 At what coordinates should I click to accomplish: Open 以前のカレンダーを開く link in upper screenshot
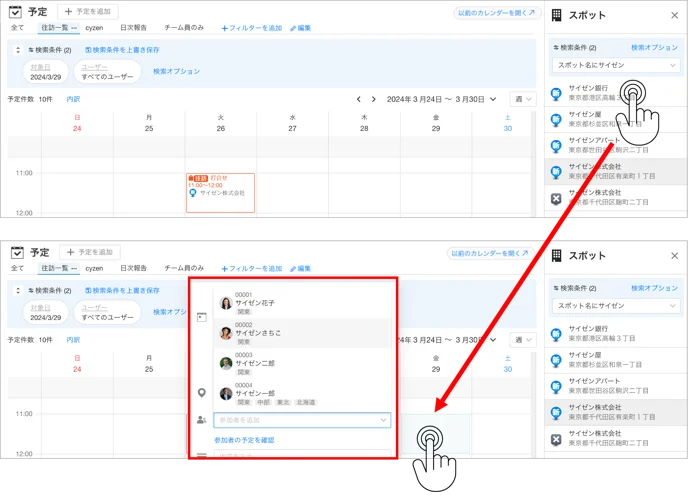pyautogui.click(x=496, y=13)
